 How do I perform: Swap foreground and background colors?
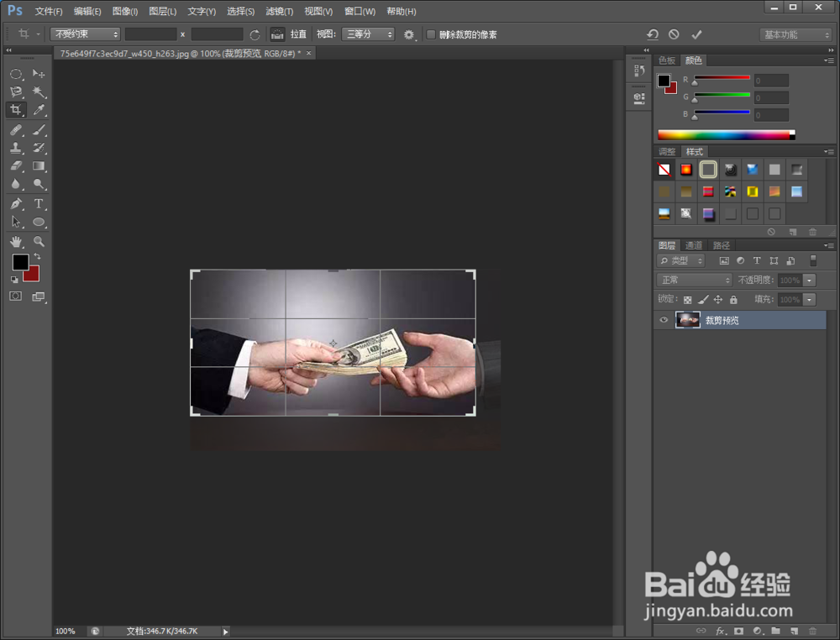[x=38, y=256]
